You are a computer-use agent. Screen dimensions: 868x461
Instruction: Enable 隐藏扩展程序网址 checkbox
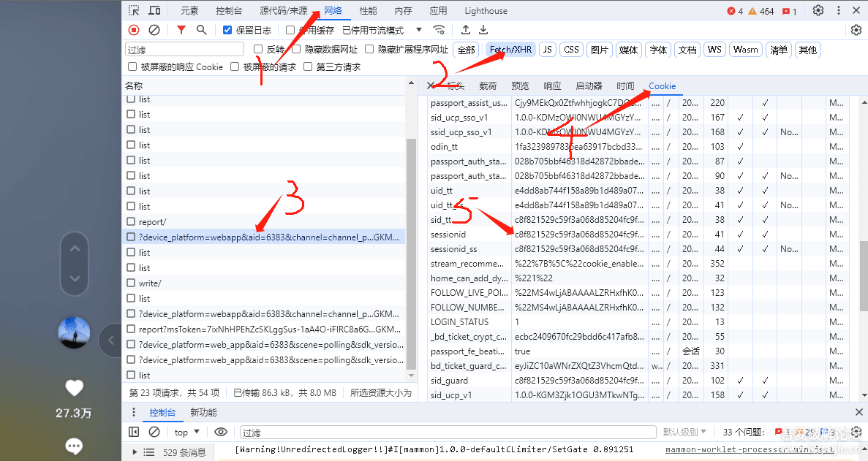(369, 49)
